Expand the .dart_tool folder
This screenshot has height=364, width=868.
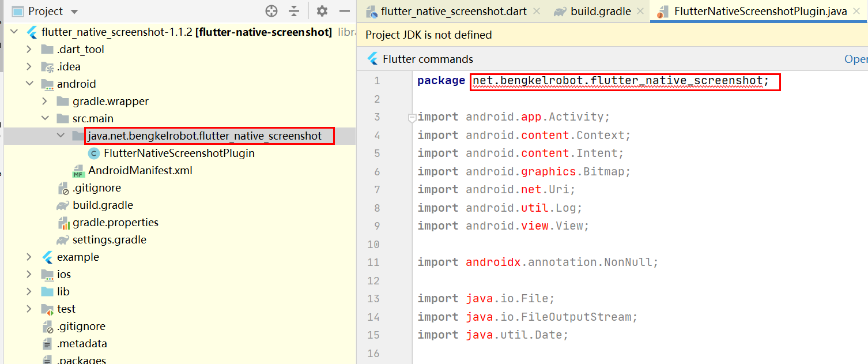[29, 49]
